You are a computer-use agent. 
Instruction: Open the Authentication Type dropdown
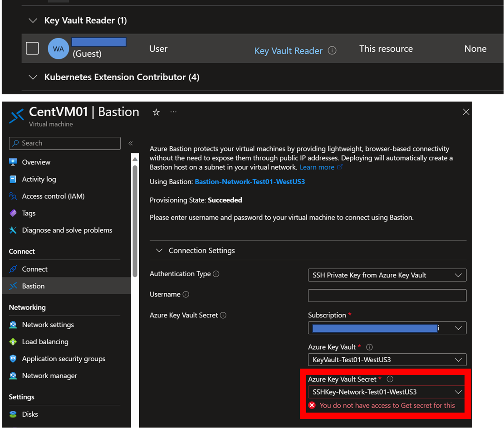387,275
